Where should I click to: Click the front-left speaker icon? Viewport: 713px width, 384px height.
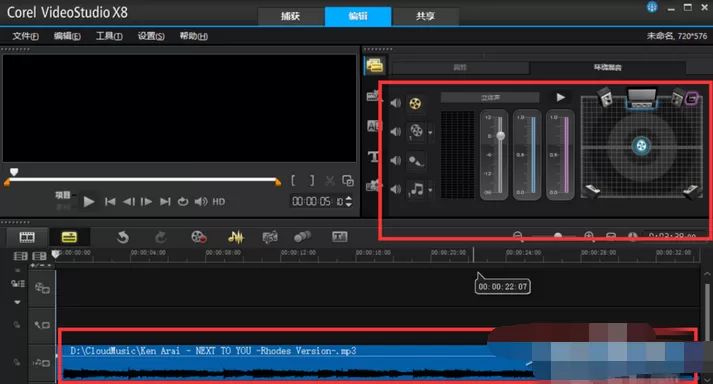coord(606,97)
